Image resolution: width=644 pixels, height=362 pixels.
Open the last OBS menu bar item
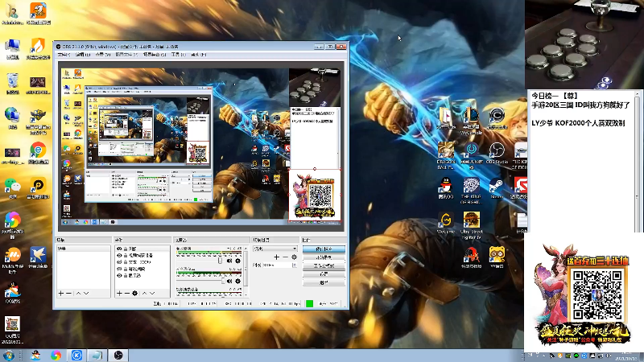198,54
